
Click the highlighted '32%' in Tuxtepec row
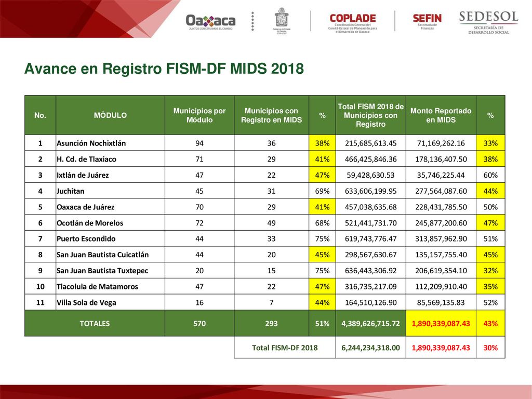pos(490,271)
